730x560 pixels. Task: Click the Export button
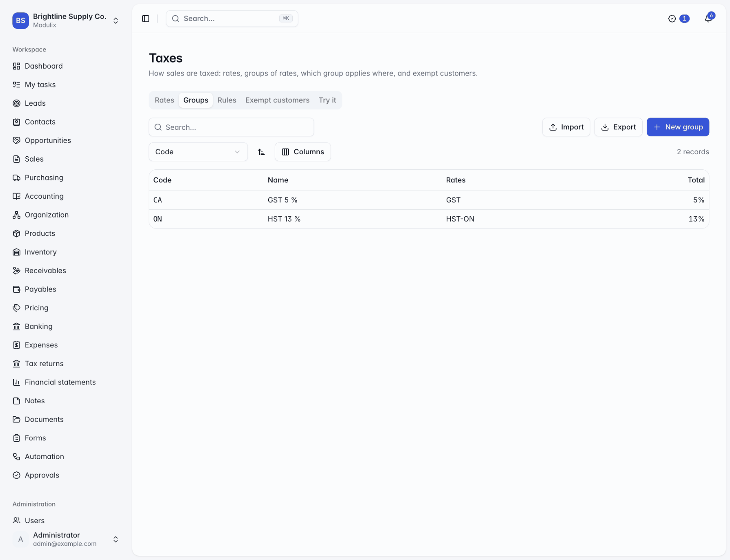click(x=618, y=127)
